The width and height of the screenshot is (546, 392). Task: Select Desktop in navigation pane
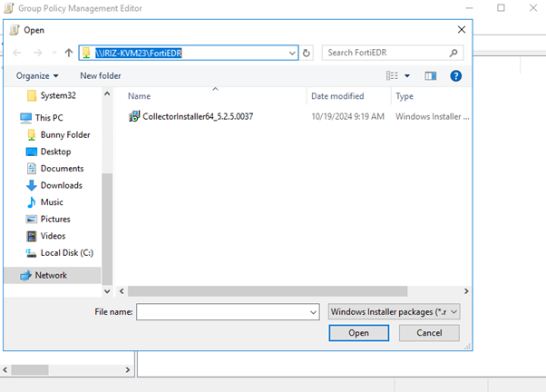55,152
